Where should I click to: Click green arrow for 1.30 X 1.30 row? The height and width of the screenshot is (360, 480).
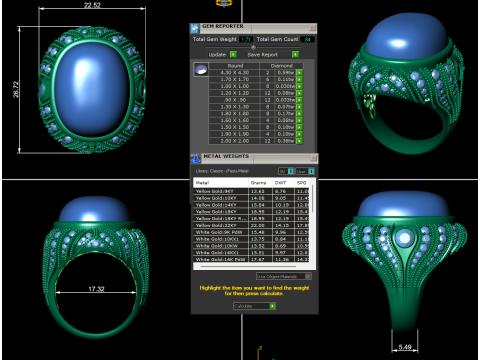(x=299, y=107)
